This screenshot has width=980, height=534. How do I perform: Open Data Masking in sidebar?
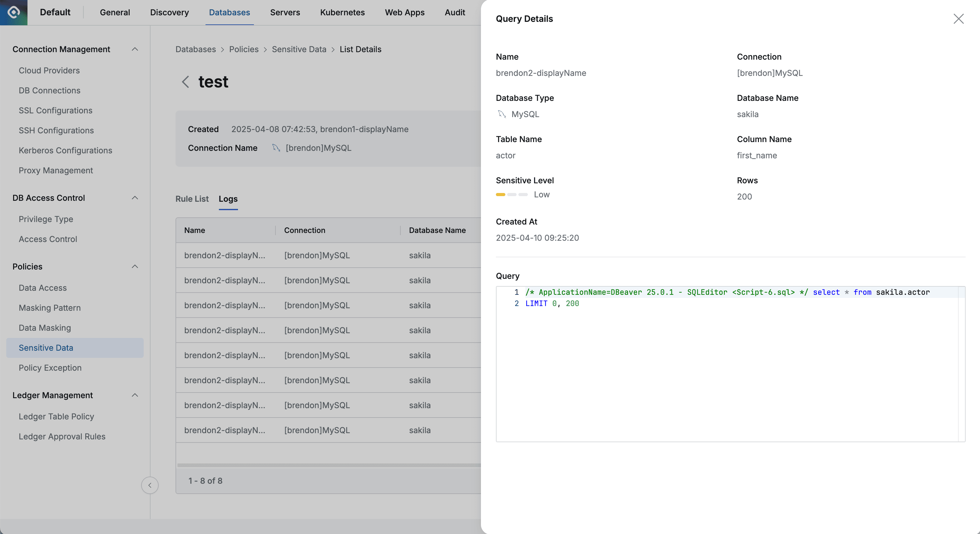pos(45,328)
